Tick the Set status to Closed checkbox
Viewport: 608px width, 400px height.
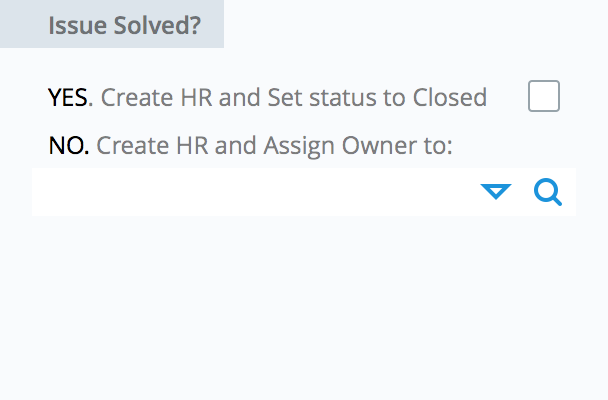pyautogui.click(x=544, y=96)
